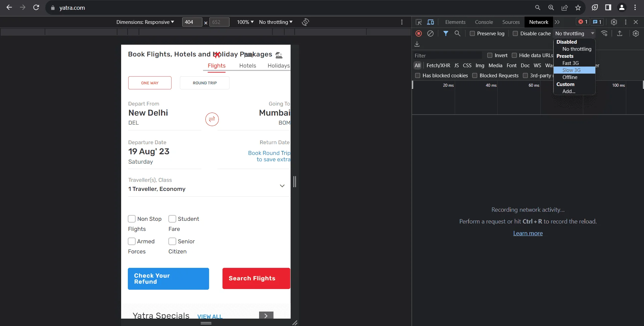Tick the Student Fare checkbox

(172, 219)
